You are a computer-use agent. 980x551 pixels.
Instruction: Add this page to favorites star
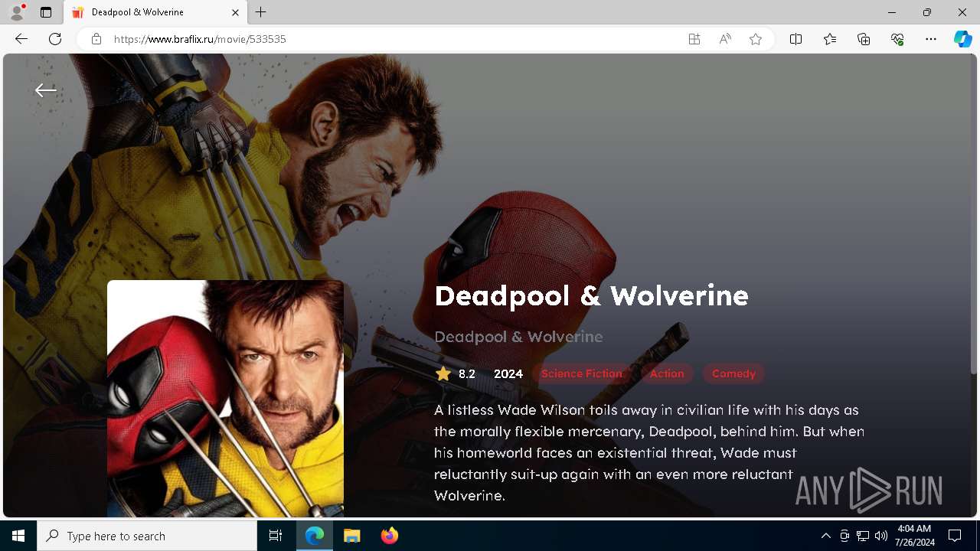(756, 39)
